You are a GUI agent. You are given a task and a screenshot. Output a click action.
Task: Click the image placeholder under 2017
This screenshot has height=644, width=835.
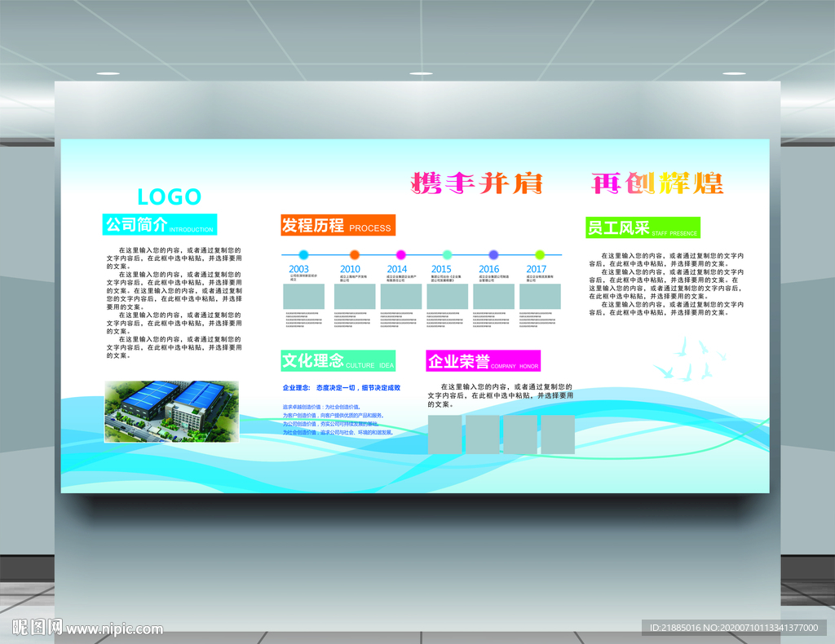tap(540, 297)
